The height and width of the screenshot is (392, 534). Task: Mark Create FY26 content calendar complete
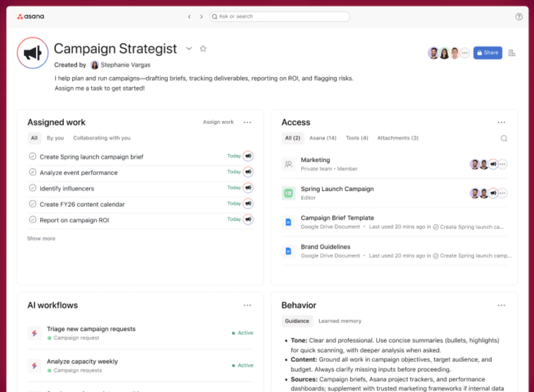pyautogui.click(x=33, y=204)
